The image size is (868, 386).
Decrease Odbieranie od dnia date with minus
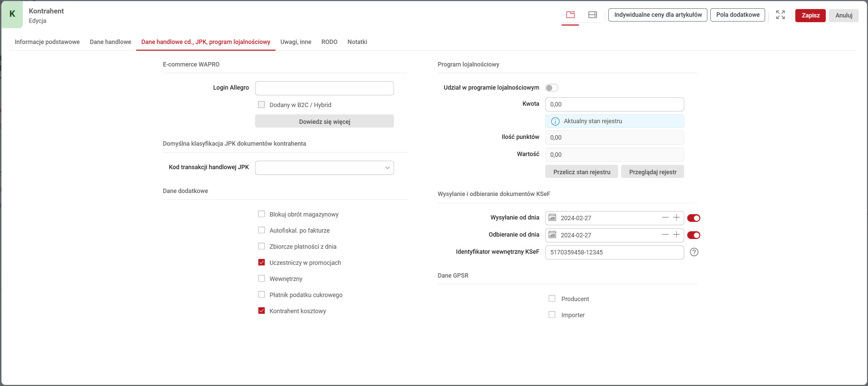(665, 235)
